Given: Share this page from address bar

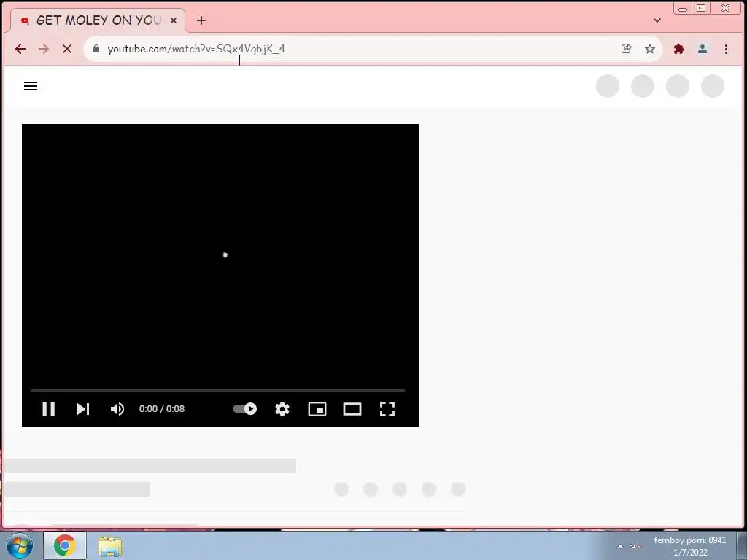Looking at the screenshot, I should click(x=627, y=49).
